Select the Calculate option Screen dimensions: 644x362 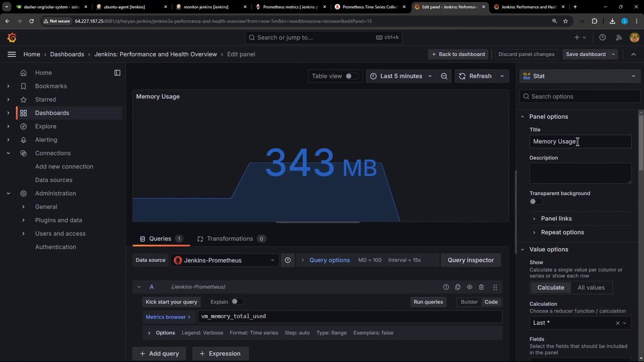coord(550,288)
